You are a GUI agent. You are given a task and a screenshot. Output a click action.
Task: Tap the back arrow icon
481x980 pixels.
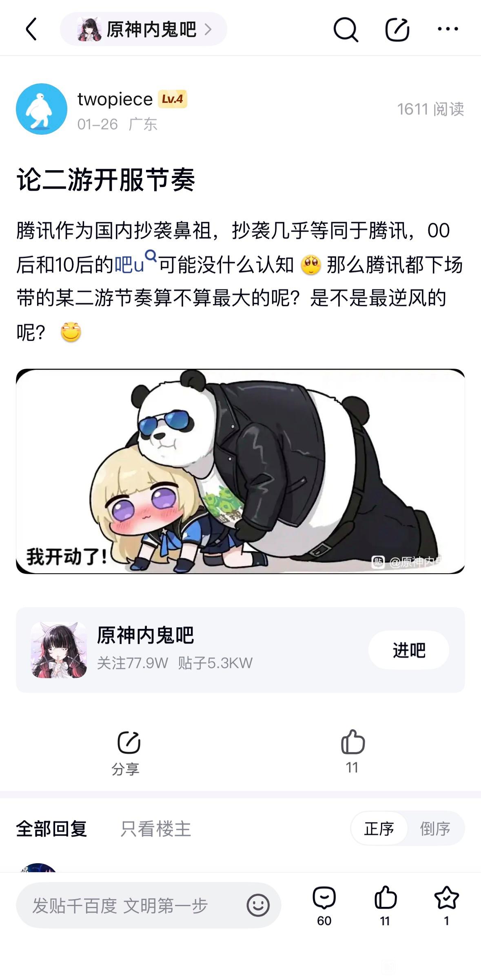tap(31, 29)
